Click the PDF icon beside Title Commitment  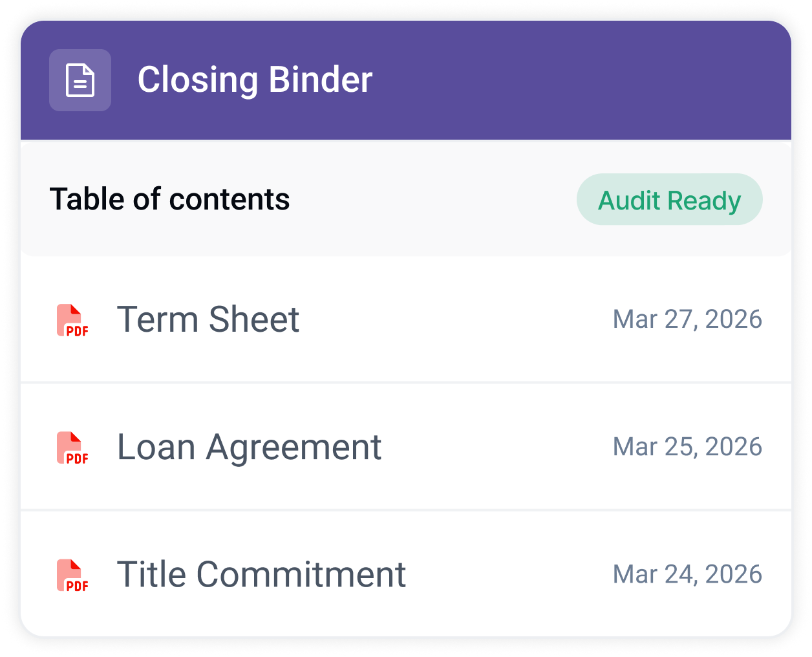pos(72,575)
